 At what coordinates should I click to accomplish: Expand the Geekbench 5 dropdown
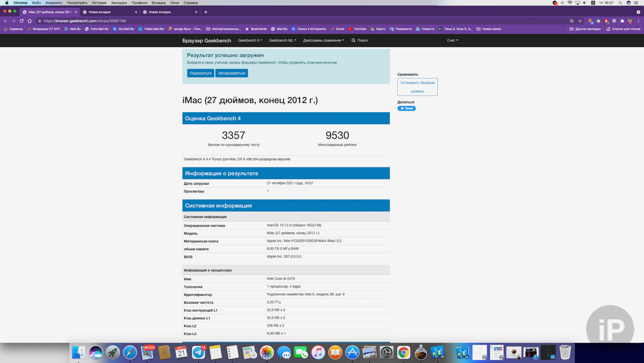(250, 40)
